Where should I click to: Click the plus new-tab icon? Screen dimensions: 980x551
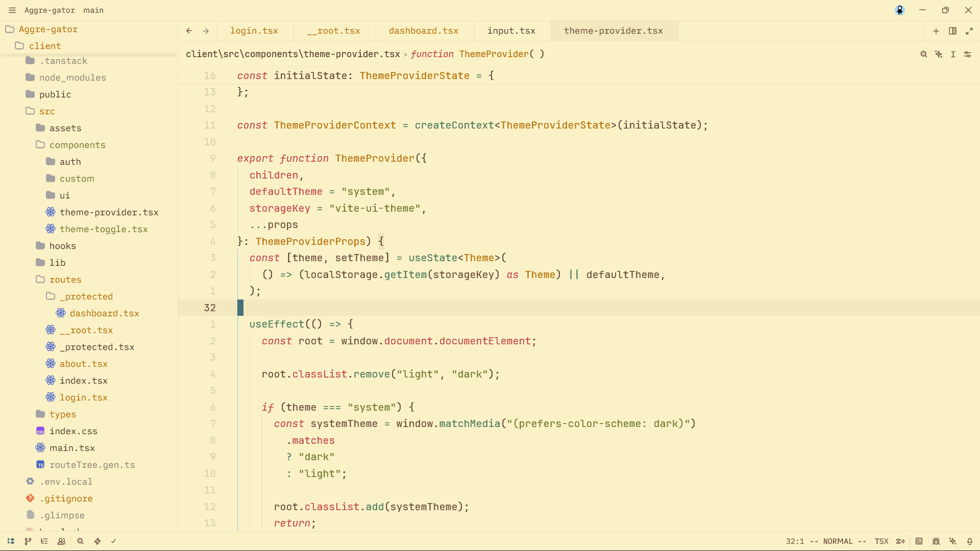click(936, 31)
